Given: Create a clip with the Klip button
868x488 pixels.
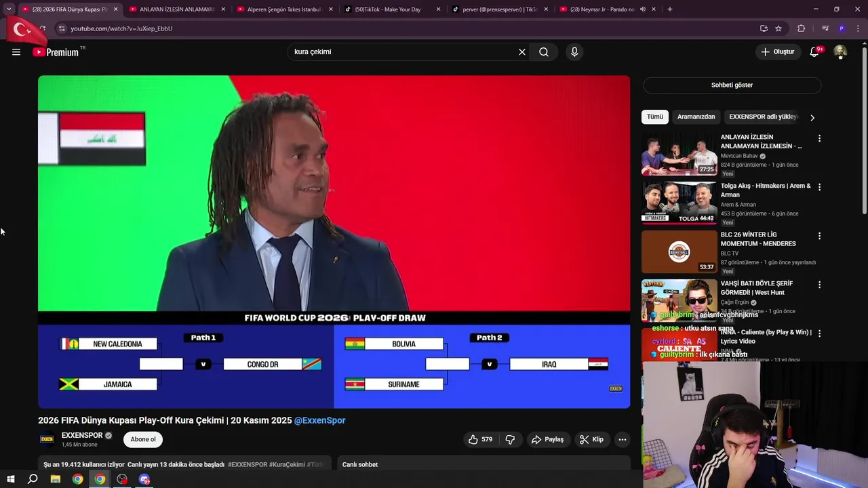Looking at the screenshot, I should click(x=591, y=439).
